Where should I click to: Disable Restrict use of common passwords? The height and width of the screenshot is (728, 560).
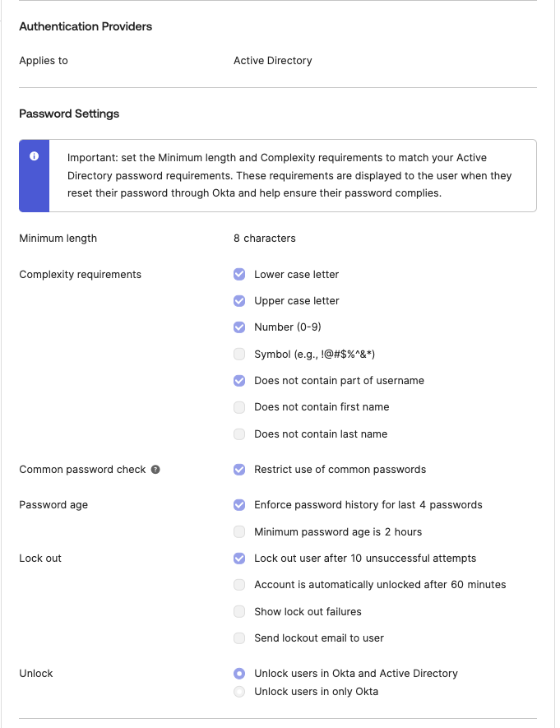click(238, 469)
